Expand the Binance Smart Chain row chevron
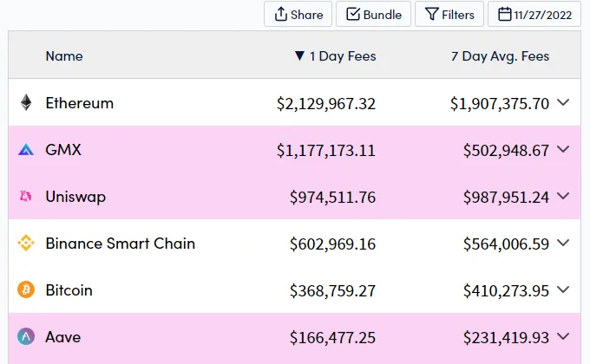 click(x=563, y=243)
